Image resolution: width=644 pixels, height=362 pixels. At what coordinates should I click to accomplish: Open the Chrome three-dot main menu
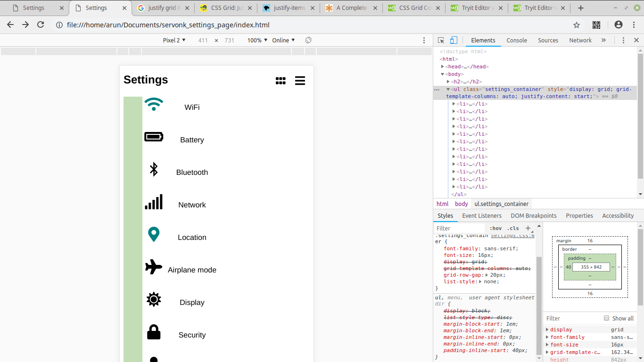coord(634,25)
